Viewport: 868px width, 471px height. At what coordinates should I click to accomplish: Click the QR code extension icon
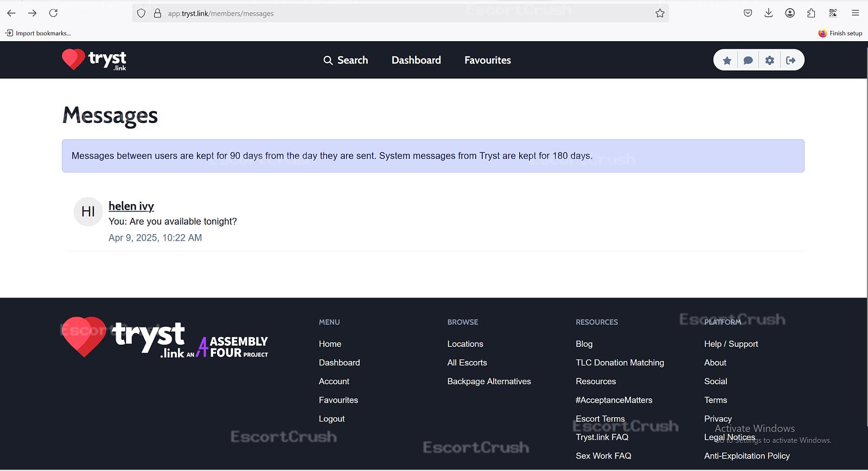[x=833, y=13]
